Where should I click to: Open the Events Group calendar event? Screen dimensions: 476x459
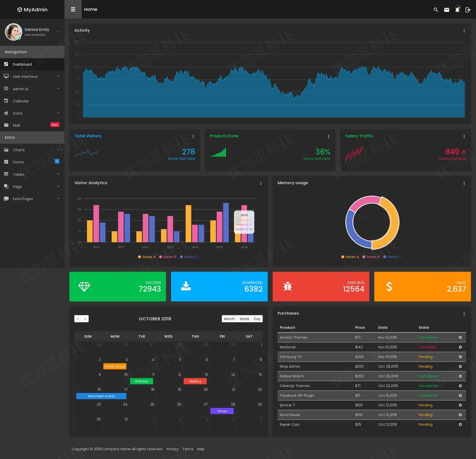(x=115, y=366)
